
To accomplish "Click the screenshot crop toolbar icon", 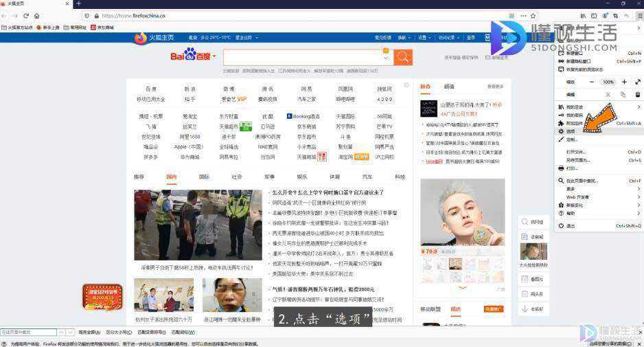I will point(616,16).
